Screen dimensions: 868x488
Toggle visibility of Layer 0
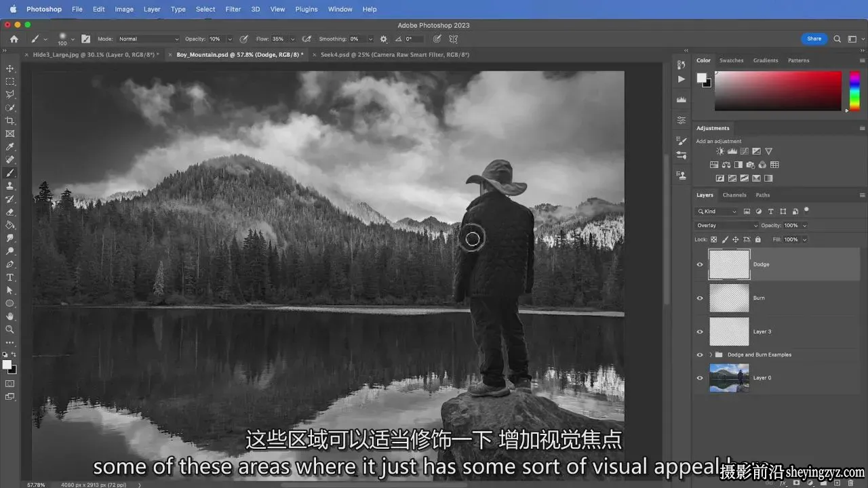click(700, 378)
